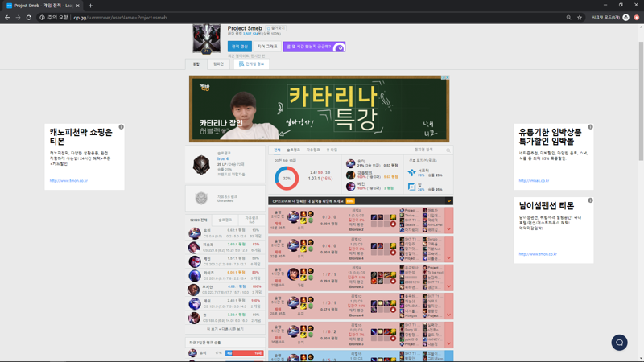
Task: Select the 솔로랭크 match filter tab
Action: tap(293, 150)
